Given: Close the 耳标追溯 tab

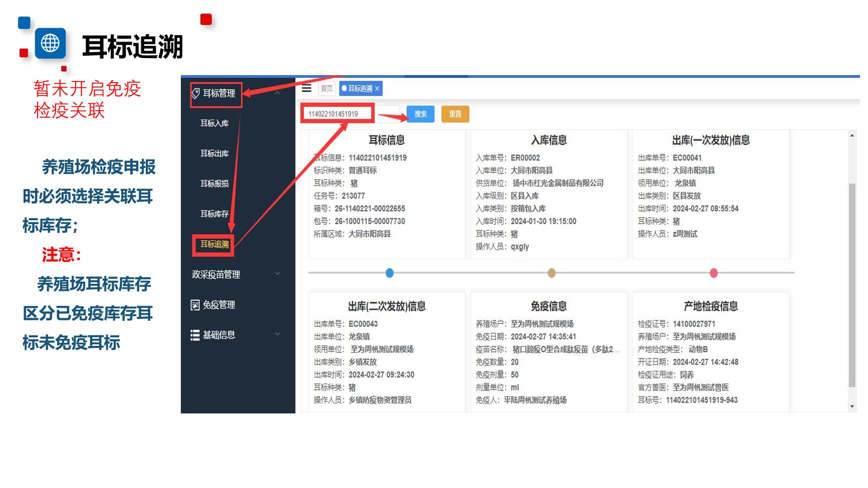Looking at the screenshot, I should coord(378,89).
